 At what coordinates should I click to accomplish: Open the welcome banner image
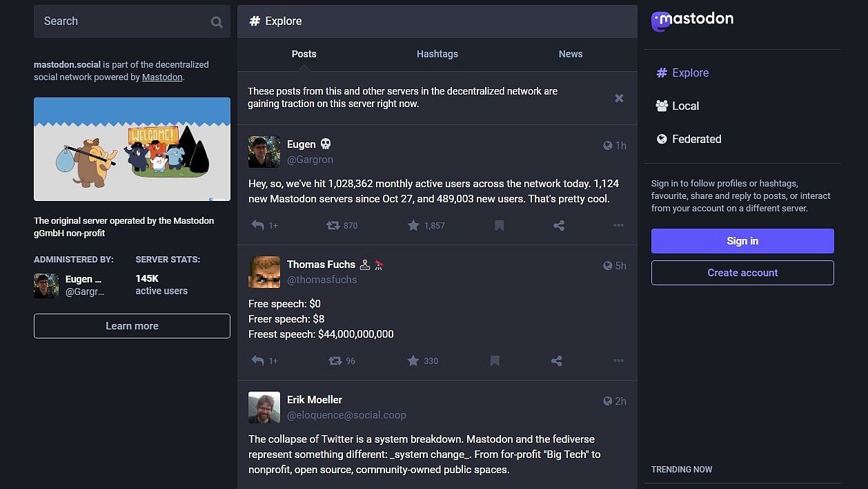(x=132, y=149)
